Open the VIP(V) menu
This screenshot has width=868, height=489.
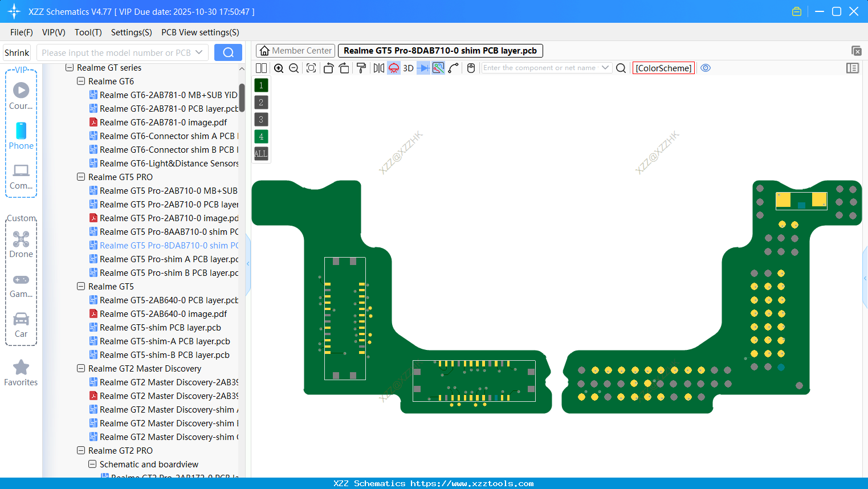click(x=54, y=32)
